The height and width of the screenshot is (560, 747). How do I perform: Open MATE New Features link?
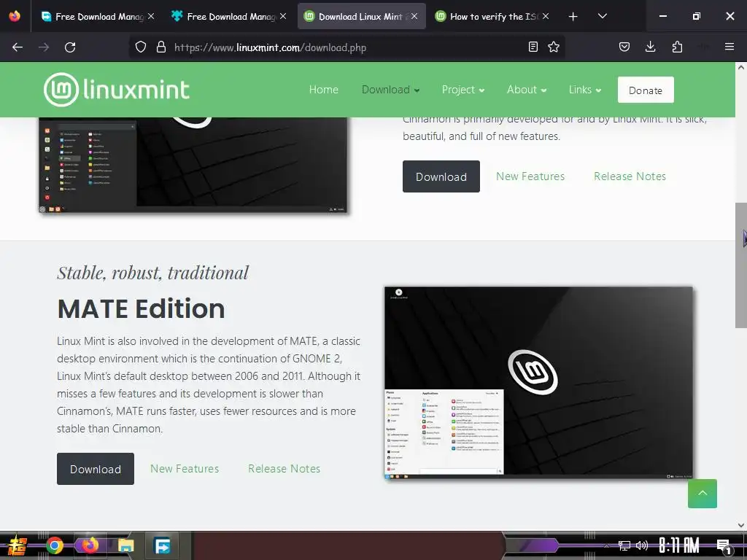click(x=185, y=469)
